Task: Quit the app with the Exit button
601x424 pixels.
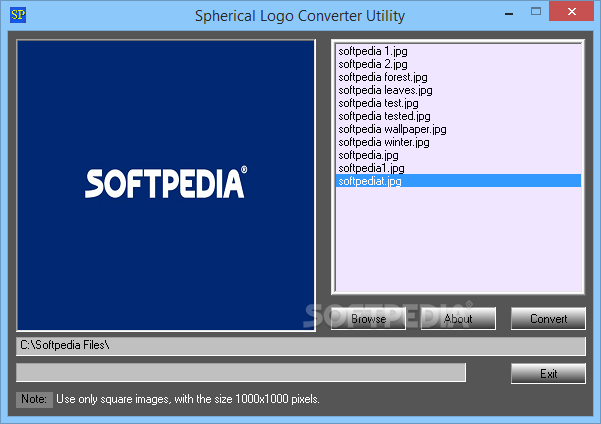Action: pos(548,373)
